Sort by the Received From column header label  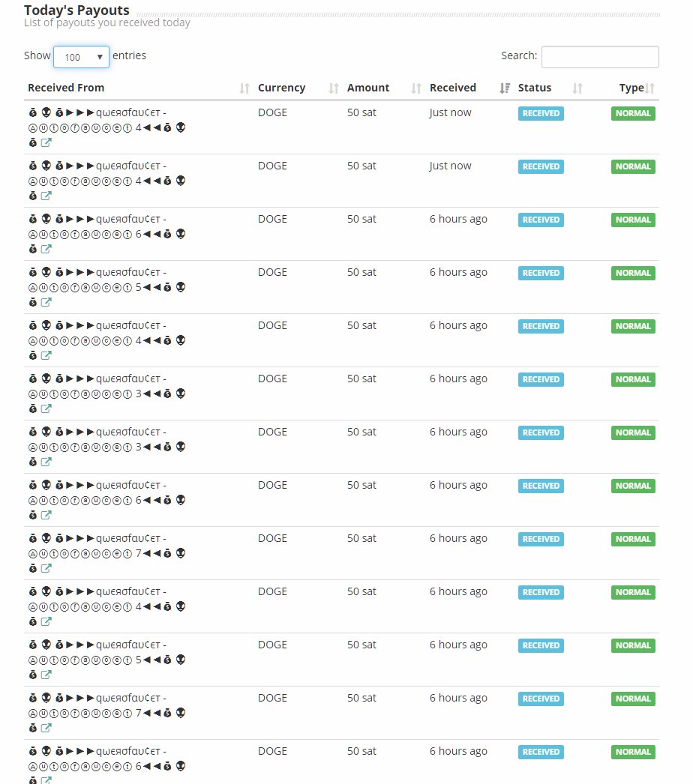(66, 88)
